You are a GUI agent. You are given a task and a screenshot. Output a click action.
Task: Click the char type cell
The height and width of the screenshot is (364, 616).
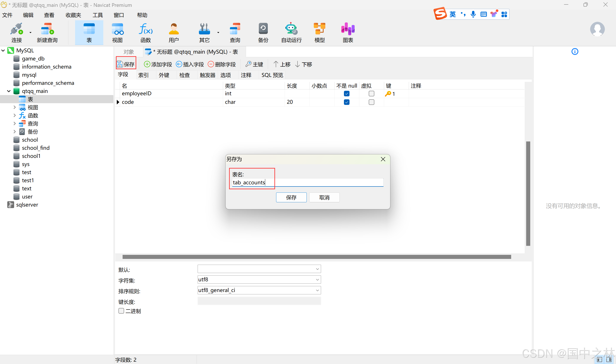click(254, 102)
